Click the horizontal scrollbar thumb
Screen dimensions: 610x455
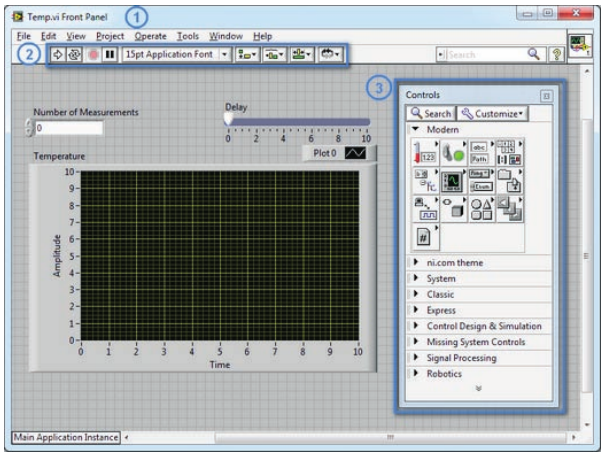[x=390, y=438]
